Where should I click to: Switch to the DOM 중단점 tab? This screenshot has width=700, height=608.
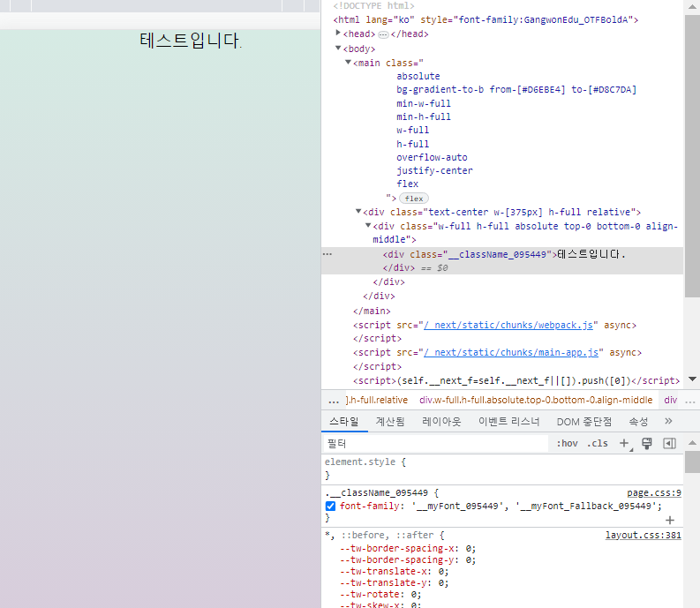584,422
